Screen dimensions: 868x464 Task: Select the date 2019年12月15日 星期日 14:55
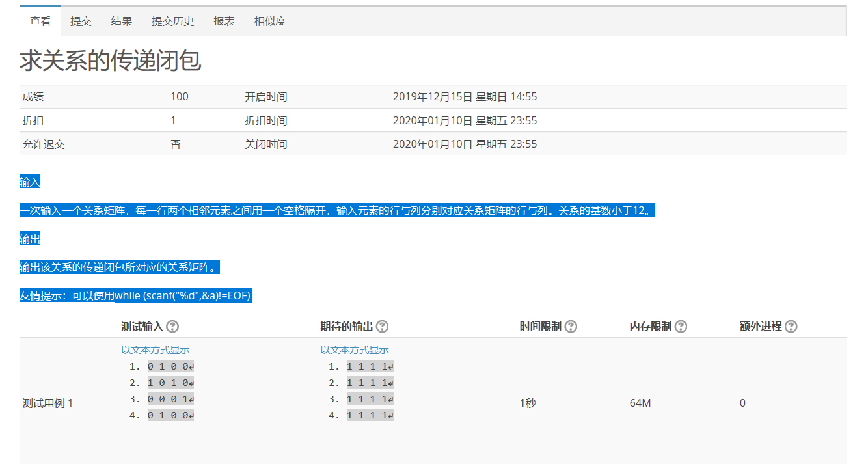point(465,97)
